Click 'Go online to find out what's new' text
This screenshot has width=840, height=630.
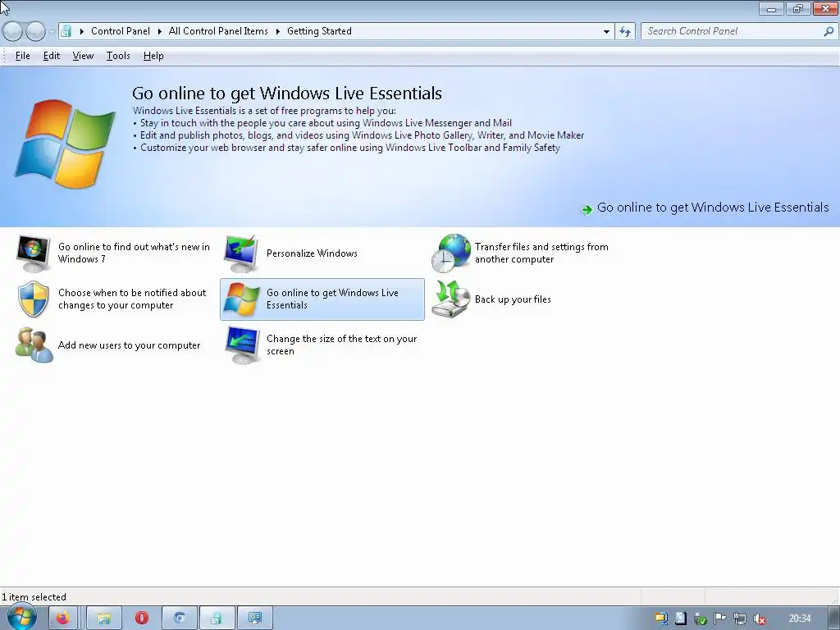(134, 253)
